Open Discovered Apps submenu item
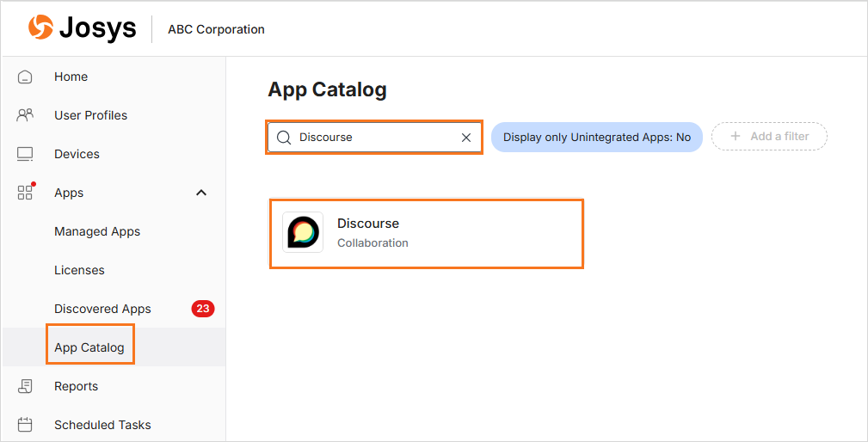Screen dimensions: 868x442 pyautogui.click(x=102, y=309)
